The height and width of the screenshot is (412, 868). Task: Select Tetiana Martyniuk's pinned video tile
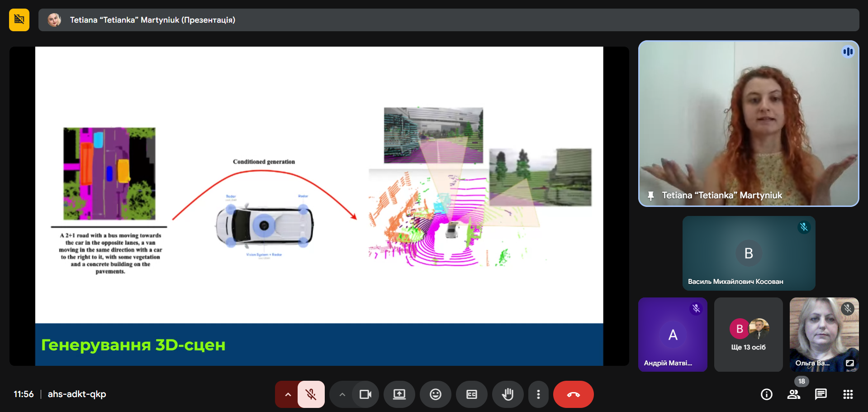(x=749, y=124)
